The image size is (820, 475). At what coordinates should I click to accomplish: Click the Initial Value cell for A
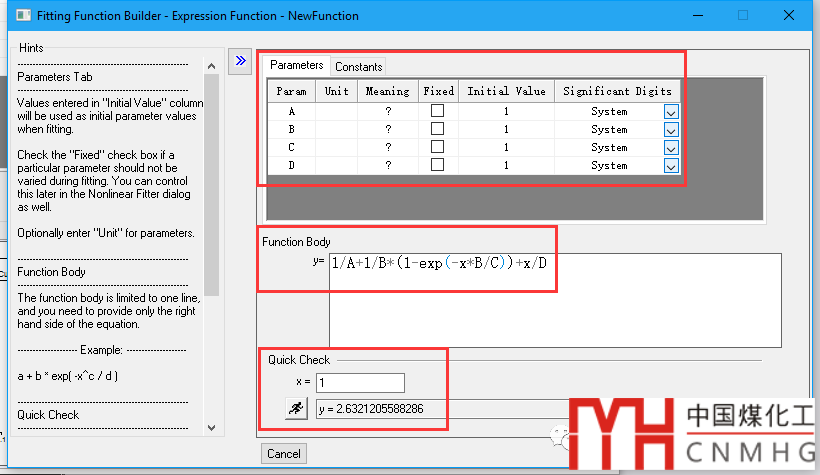(506, 111)
